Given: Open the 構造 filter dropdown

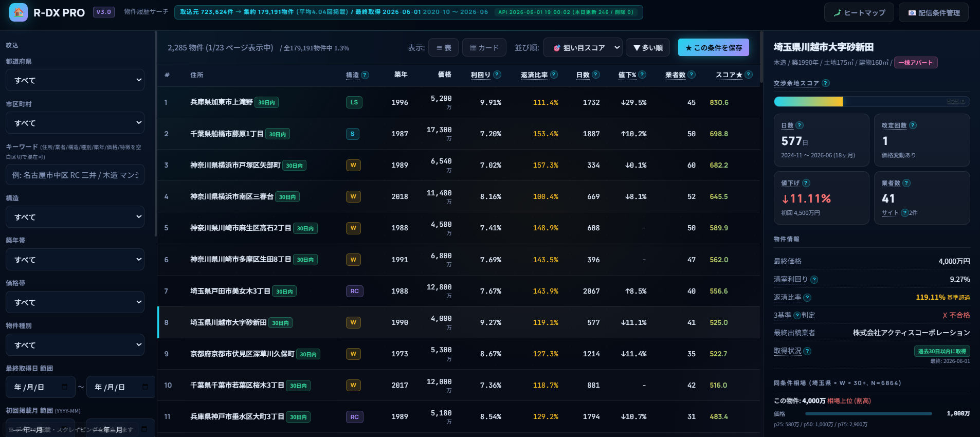Looking at the screenshot, I should (x=75, y=217).
